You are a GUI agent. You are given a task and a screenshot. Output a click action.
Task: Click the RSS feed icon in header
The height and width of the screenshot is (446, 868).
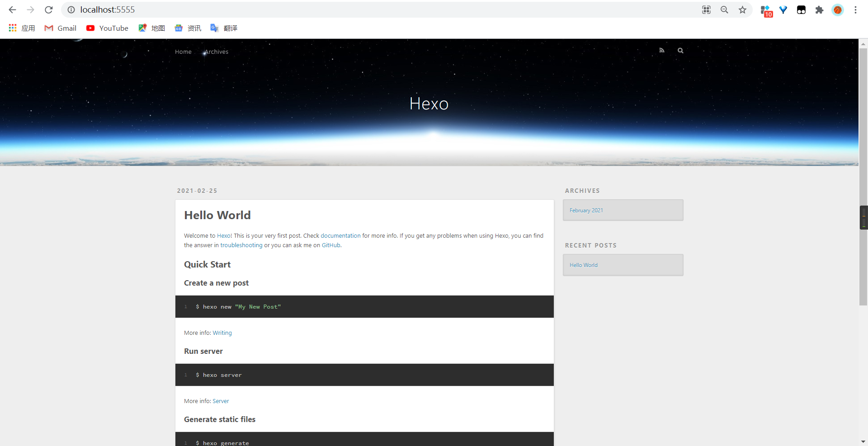(x=661, y=51)
